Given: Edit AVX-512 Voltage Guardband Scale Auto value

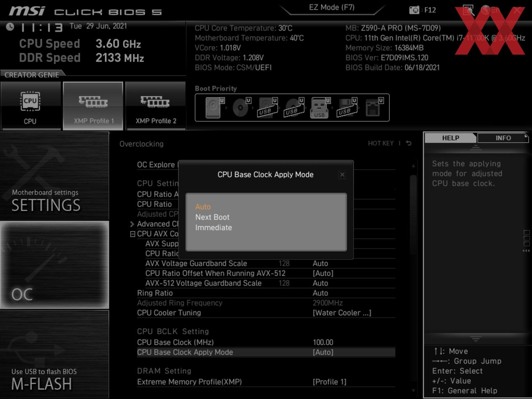Looking at the screenshot, I should (320, 283).
